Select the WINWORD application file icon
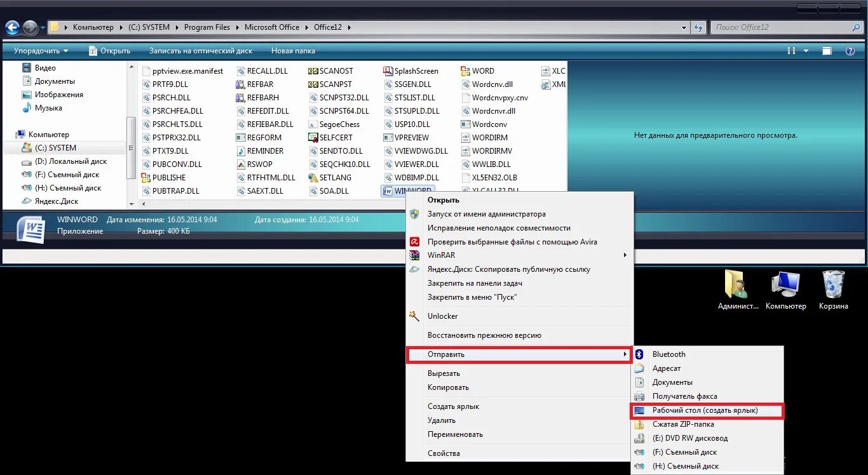 tap(388, 191)
